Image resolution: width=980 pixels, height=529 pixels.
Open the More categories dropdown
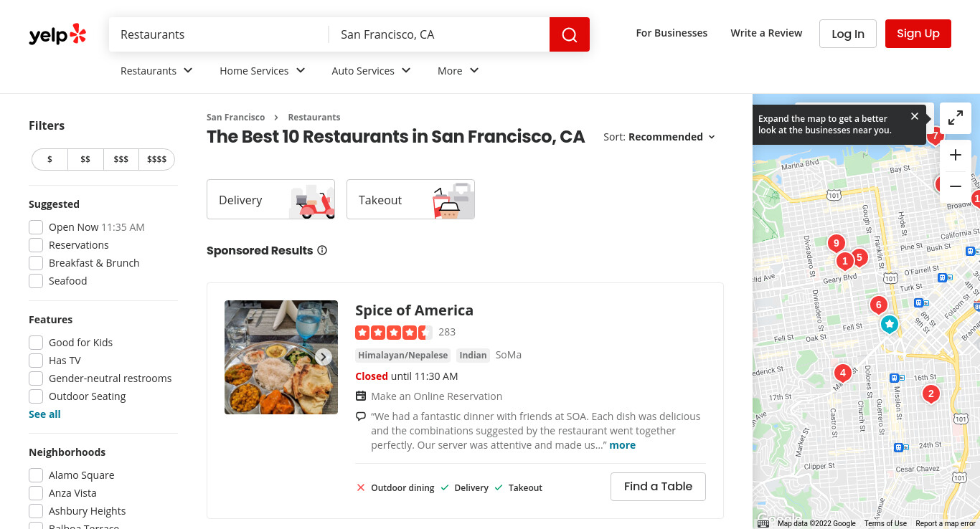coord(458,71)
